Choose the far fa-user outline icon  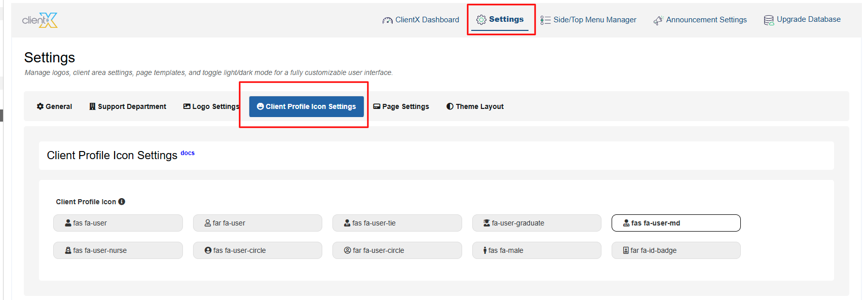pyautogui.click(x=257, y=223)
